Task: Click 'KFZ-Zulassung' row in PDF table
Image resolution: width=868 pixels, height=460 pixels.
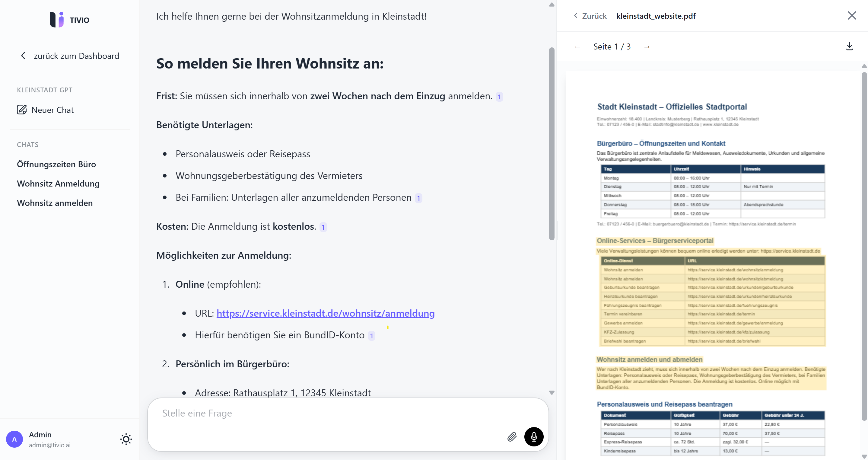Action: [713, 332]
